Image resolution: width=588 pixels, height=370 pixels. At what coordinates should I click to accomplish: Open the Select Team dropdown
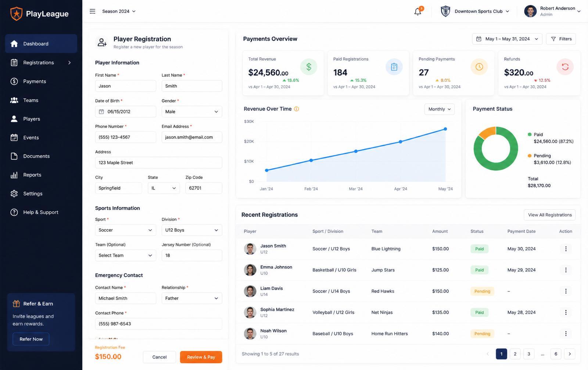click(x=125, y=255)
